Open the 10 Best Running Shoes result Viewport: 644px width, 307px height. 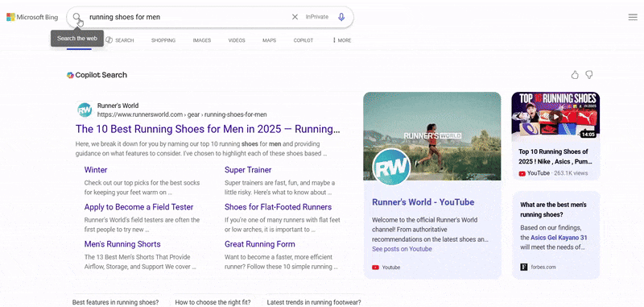(x=208, y=129)
